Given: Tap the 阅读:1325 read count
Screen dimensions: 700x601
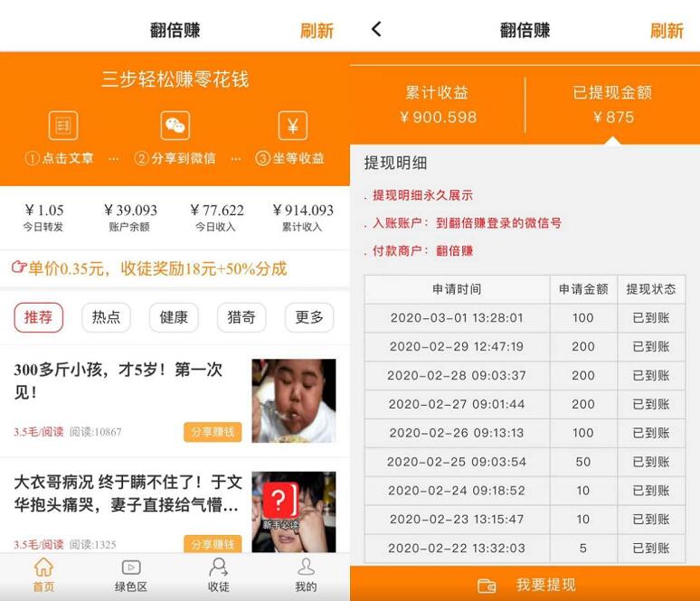Looking at the screenshot, I should pos(93,544).
